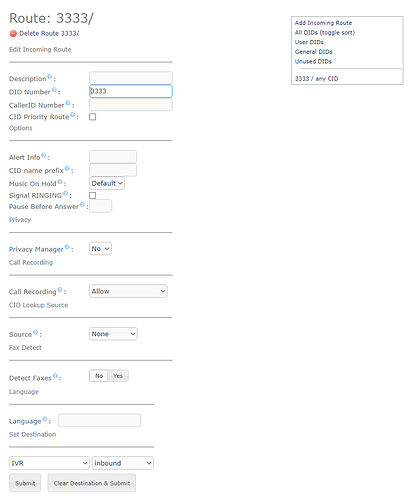Click into the Description text field
The height and width of the screenshot is (500, 416).
point(131,78)
